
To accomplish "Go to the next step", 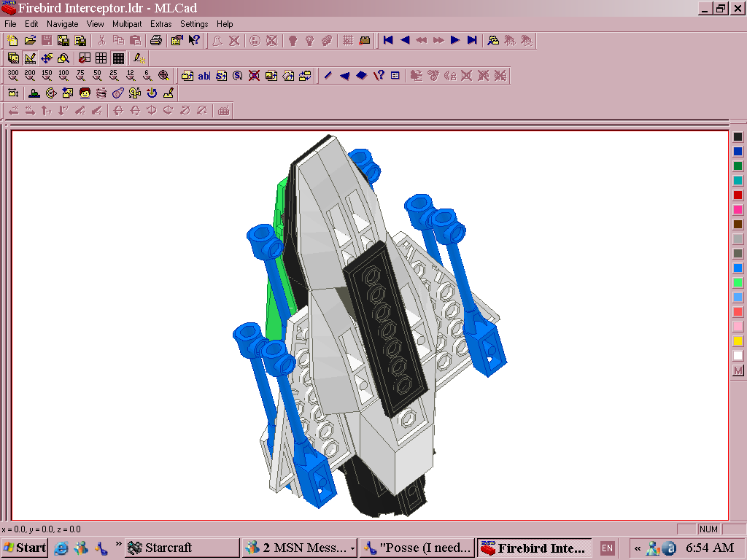I will tap(455, 41).
